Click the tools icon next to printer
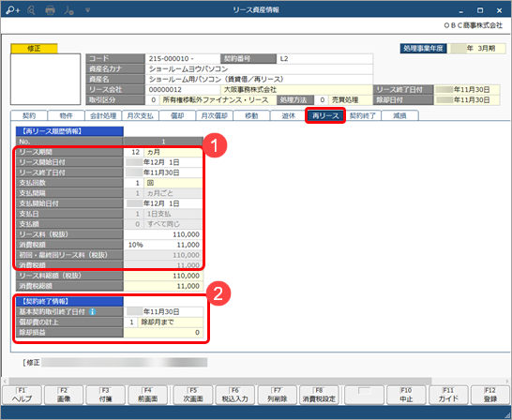 [68, 10]
